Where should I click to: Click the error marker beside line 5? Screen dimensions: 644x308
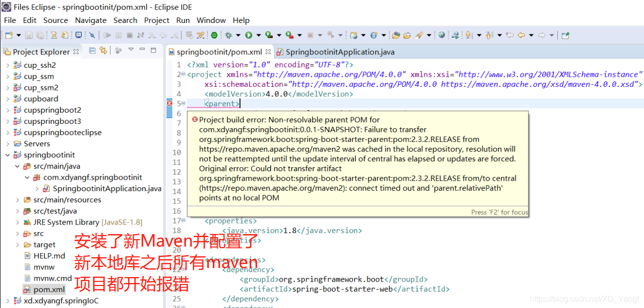click(x=169, y=103)
